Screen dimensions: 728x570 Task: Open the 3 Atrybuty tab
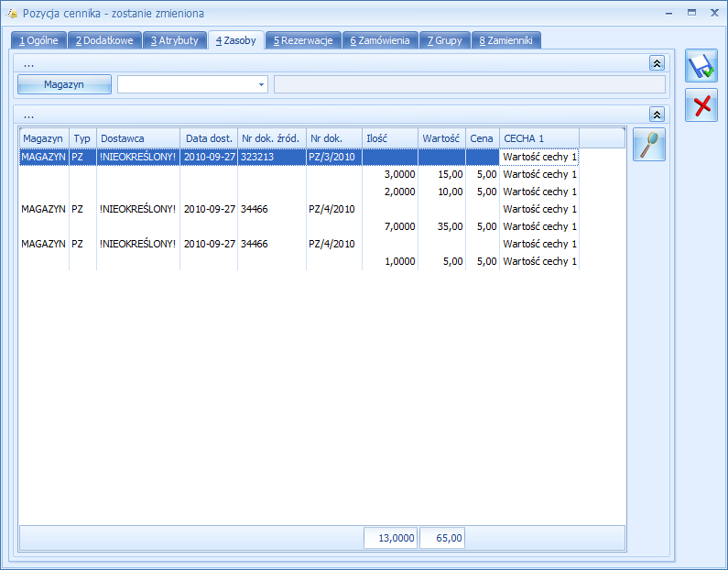pos(175,40)
